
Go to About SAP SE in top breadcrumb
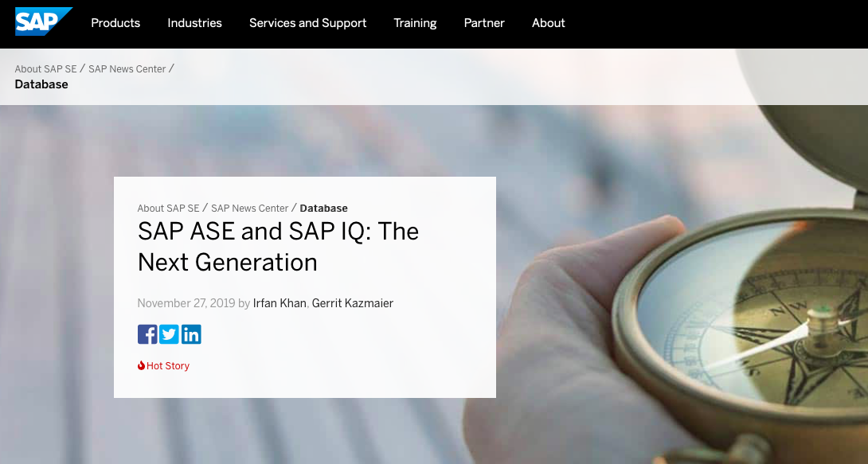[x=46, y=69]
